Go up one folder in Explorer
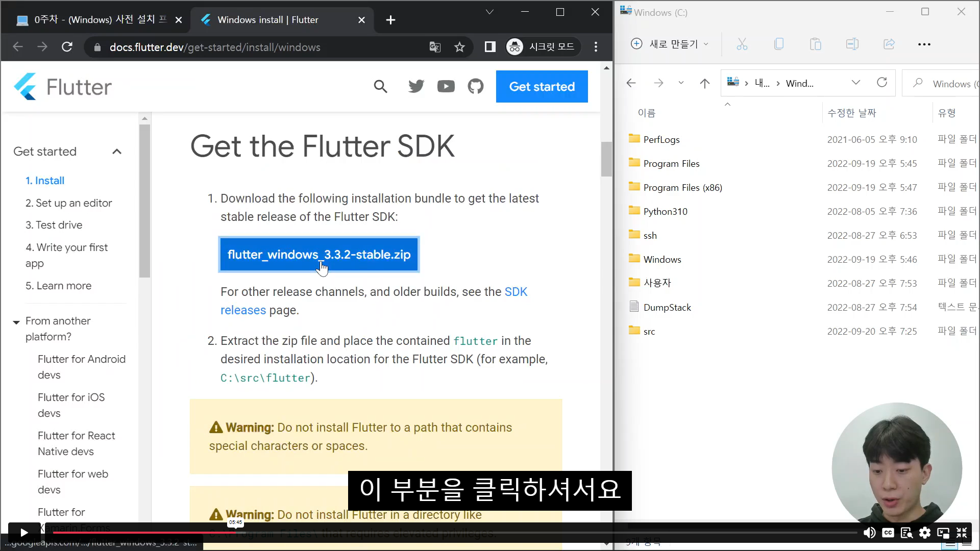980x551 pixels. tap(705, 83)
